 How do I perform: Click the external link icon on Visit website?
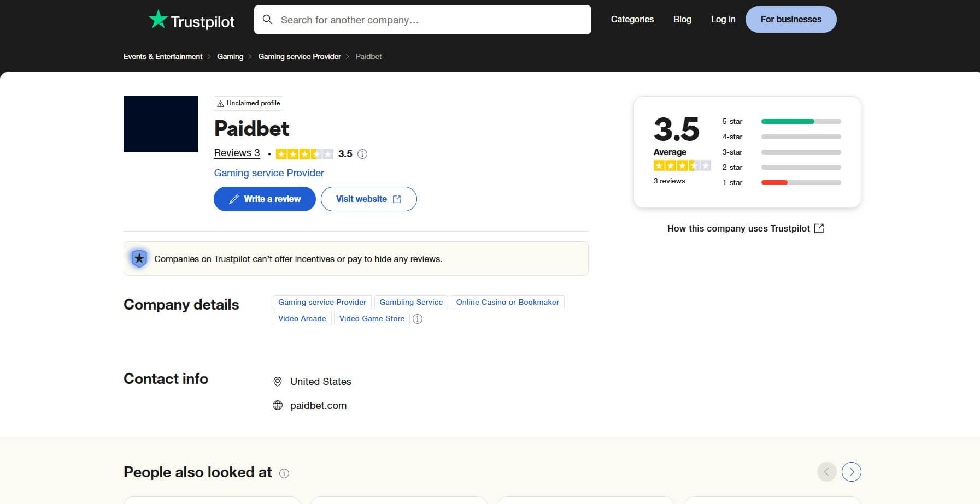coord(397,199)
